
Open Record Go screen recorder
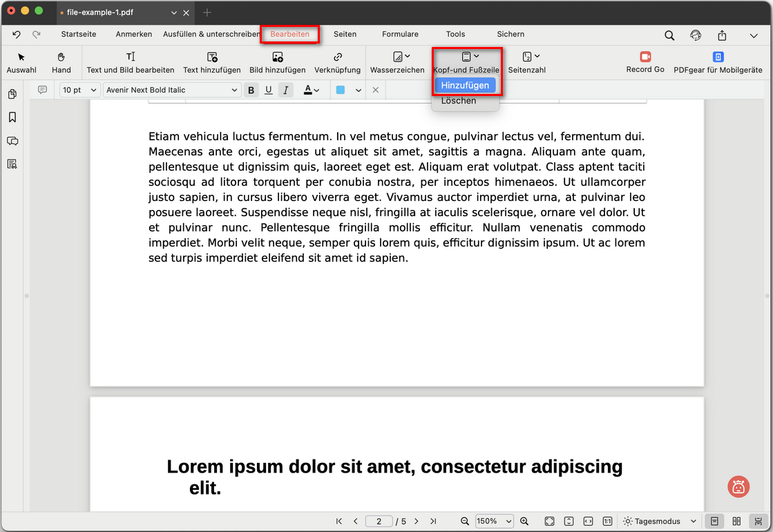[645, 62]
